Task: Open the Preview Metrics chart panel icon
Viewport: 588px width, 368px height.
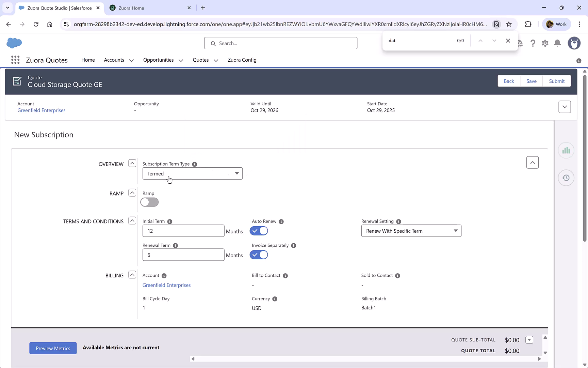Action: (566, 150)
